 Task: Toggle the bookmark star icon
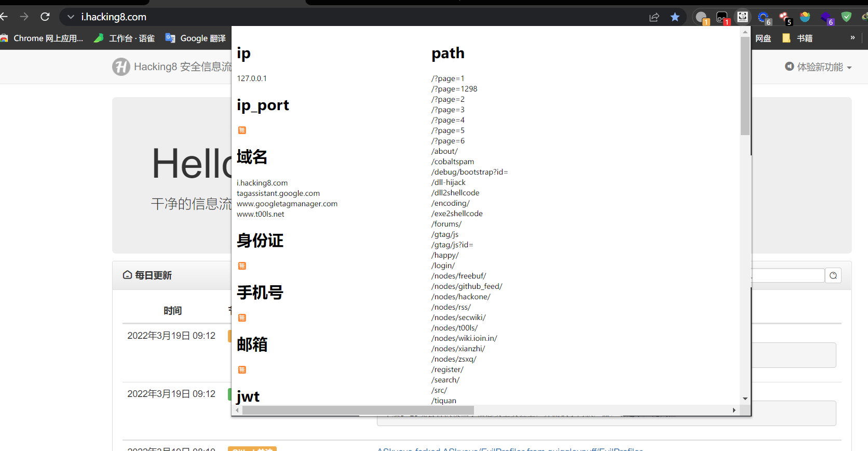pos(675,17)
